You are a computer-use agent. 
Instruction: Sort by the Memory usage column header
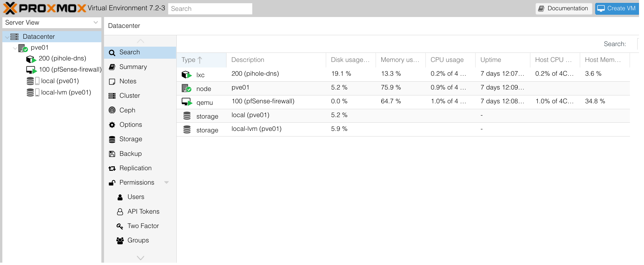pos(401,60)
